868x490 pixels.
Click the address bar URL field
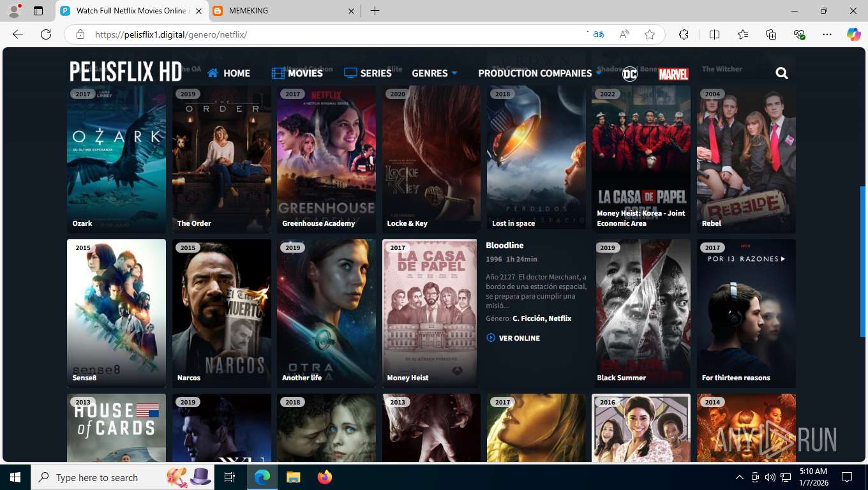point(332,34)
